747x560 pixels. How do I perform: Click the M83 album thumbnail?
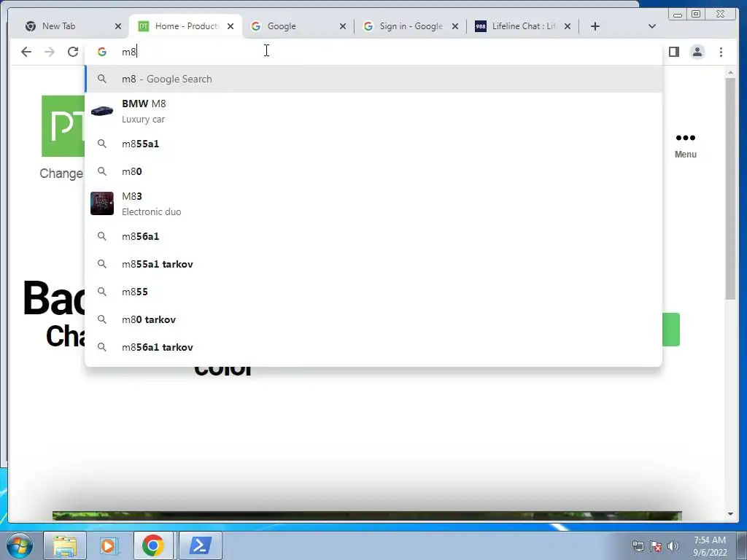pyautogui.click(x=102, y=204)
